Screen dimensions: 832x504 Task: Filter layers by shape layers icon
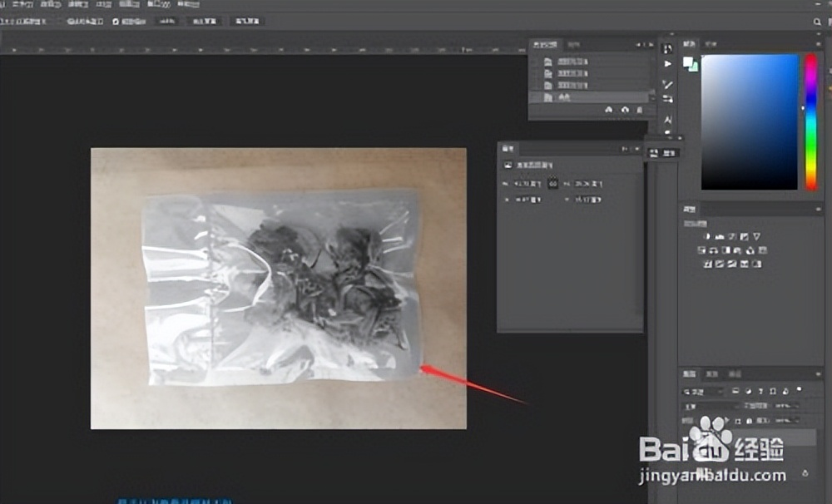[773, 391]
